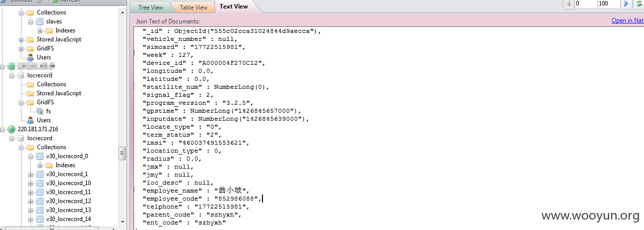Expand the v30_locrecord_11 collection
Image resolution: width=644 pixels, height=230 pixels.
point(30,192)
